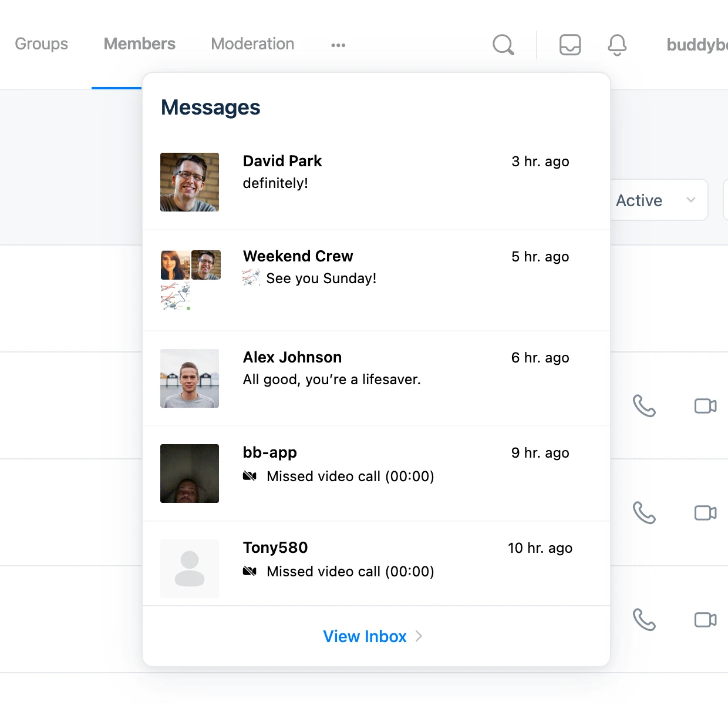The width and height of the screenshot is (728, 705).
Task: Click Alex Johnson's profile photo
Action: (x=190, y=378)
